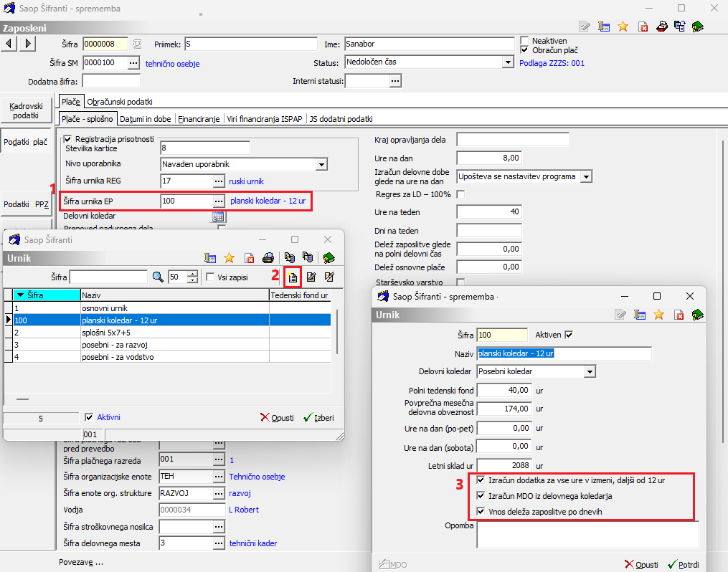Viewport: 728px width, 572px height.
Task: Click printer icon in Zaposleni toolbar
Action: pos(662,27)
